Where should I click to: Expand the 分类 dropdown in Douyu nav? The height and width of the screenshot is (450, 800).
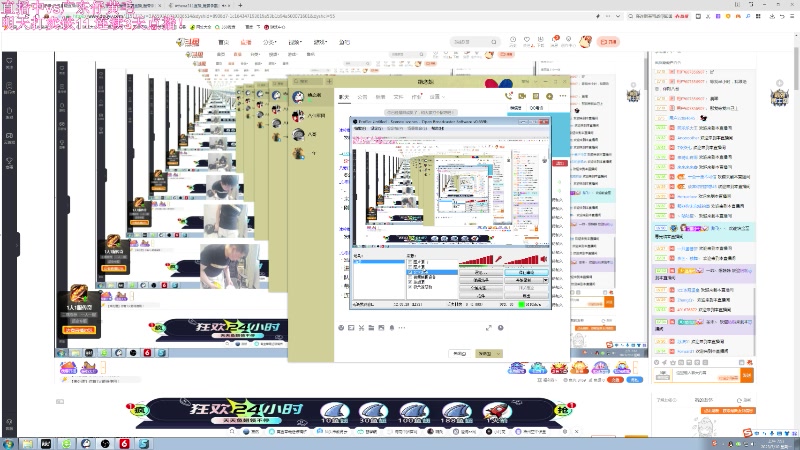[269, 42]
